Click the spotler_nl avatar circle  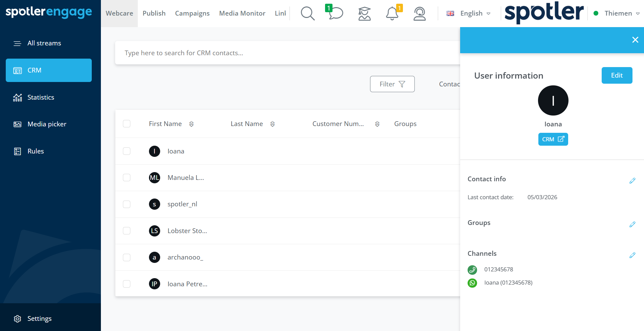coord(154,204)
